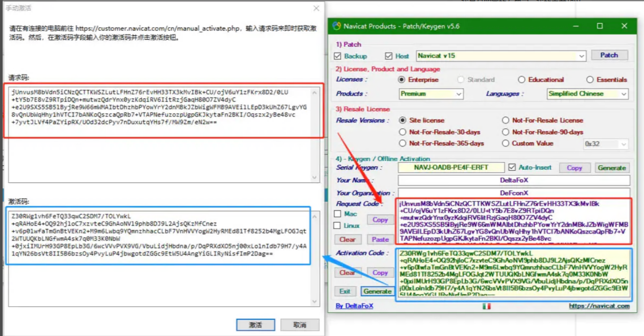Minimize the Patch/Keygen window

576,26
